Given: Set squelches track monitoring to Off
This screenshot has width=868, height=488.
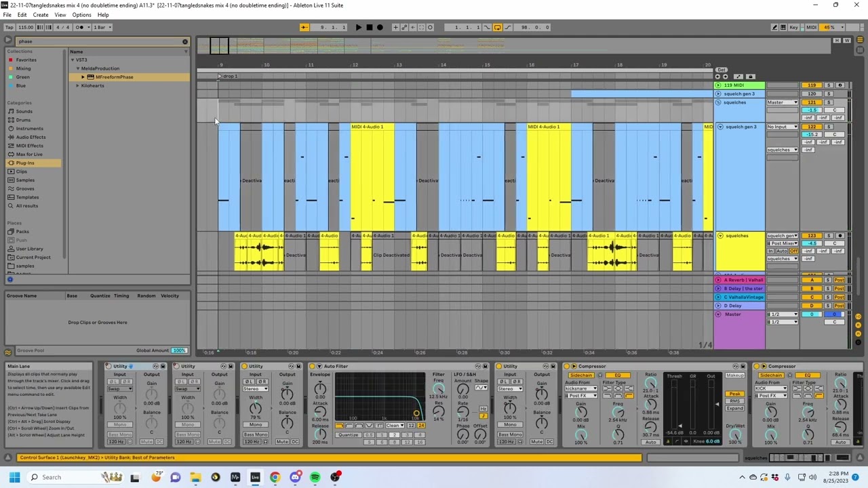Looking at the screenshot, I should (x=793, y=251).
